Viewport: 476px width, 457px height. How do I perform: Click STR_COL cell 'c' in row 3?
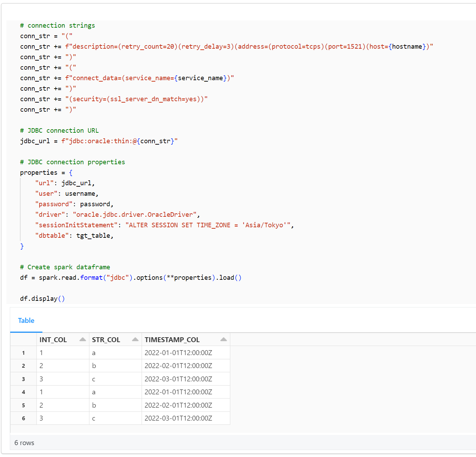click(115, 379)
